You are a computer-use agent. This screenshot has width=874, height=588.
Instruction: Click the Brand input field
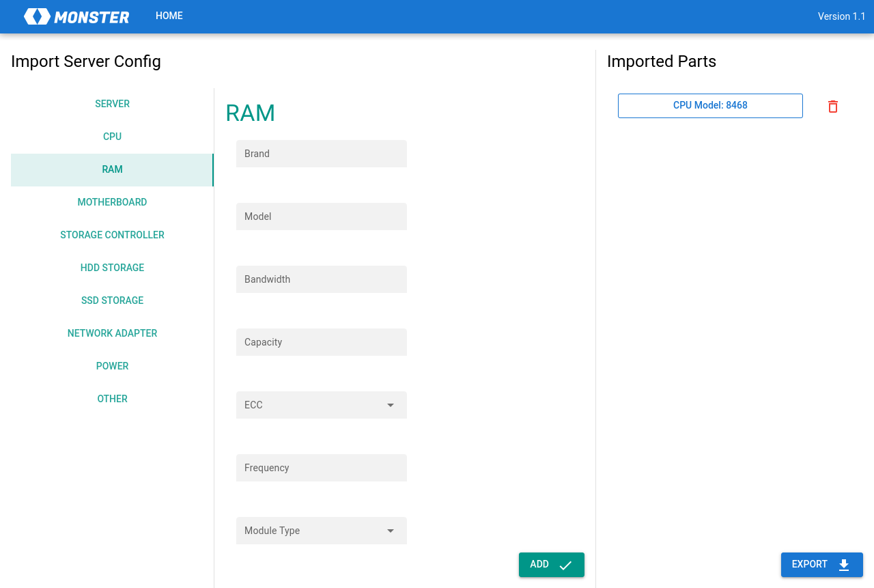pyautogui.click(x=322, y=154)
